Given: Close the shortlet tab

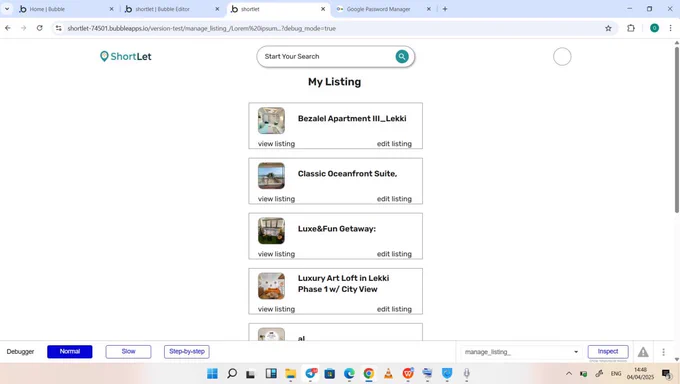Looking at the screenshot, I should (323, 9).
